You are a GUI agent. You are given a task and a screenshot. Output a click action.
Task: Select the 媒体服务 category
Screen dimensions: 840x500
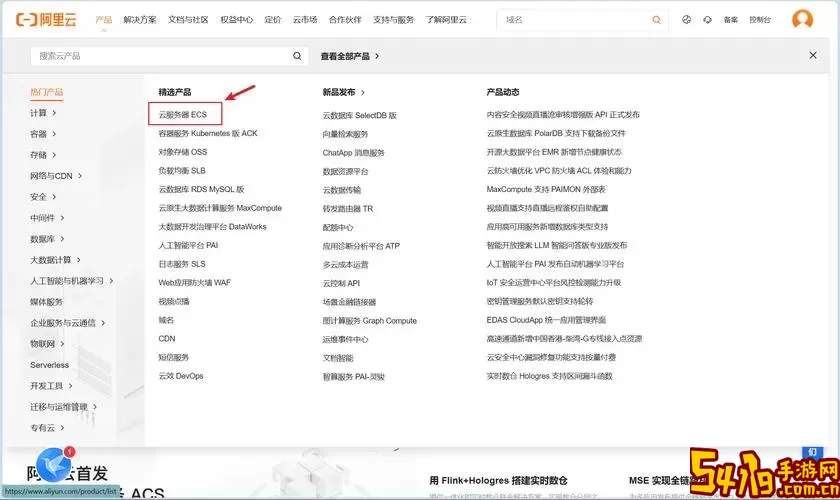47,302
